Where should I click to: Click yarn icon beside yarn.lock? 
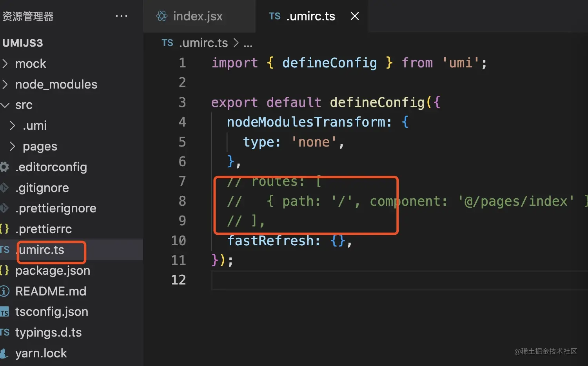coord(4,353)
